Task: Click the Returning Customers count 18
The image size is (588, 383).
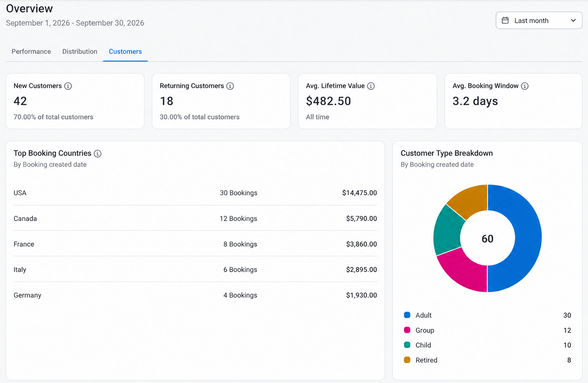Action: [x=166, y=101]
